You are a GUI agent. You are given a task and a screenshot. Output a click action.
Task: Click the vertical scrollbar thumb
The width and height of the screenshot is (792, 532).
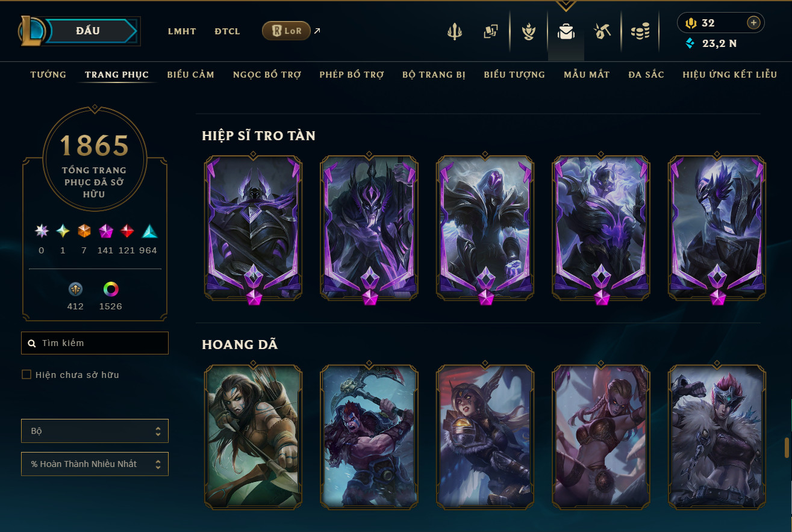[x=786, y=448]
